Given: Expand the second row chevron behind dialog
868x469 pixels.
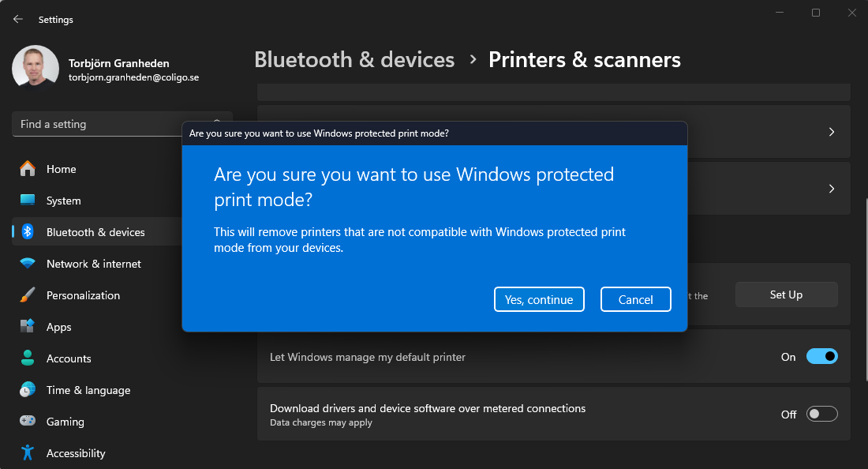Looking at the screenshot, I should click(832, 189).
